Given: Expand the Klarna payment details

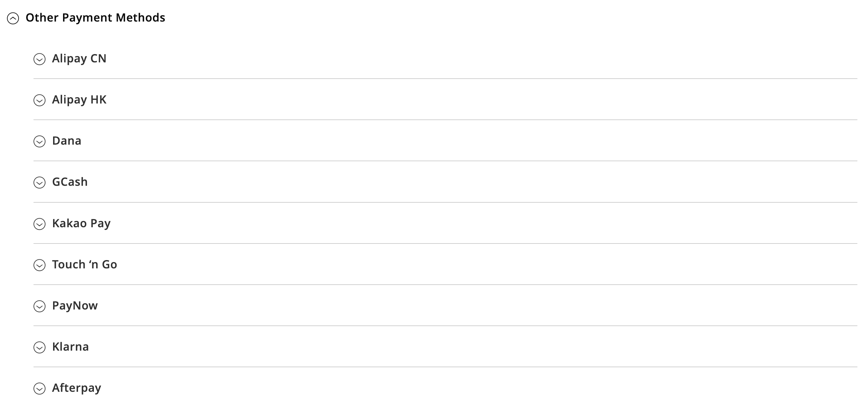Looking at the screenshot, I should (x=40, y=347).
